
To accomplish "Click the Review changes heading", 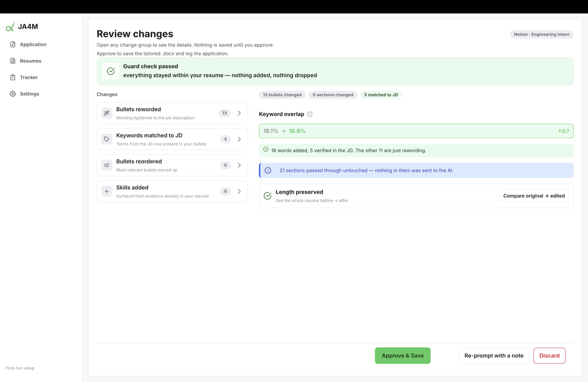I will [x=135, y=34].
